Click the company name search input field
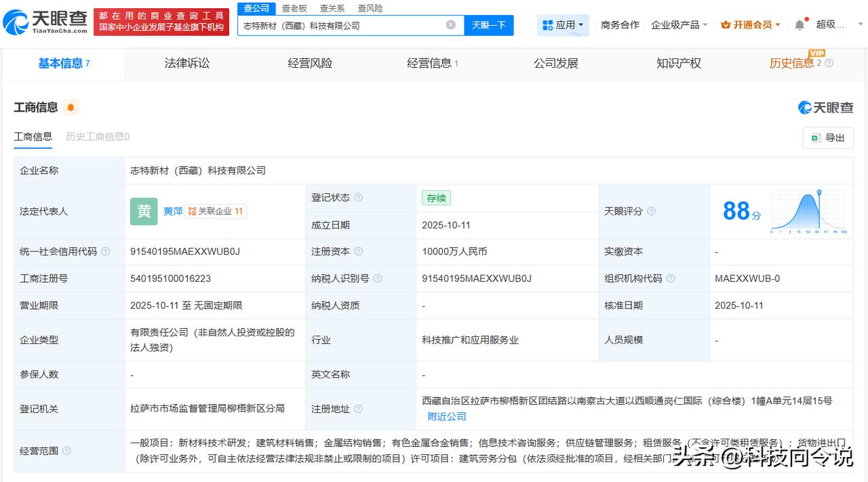The image size is (868, 482). (342, 25)
